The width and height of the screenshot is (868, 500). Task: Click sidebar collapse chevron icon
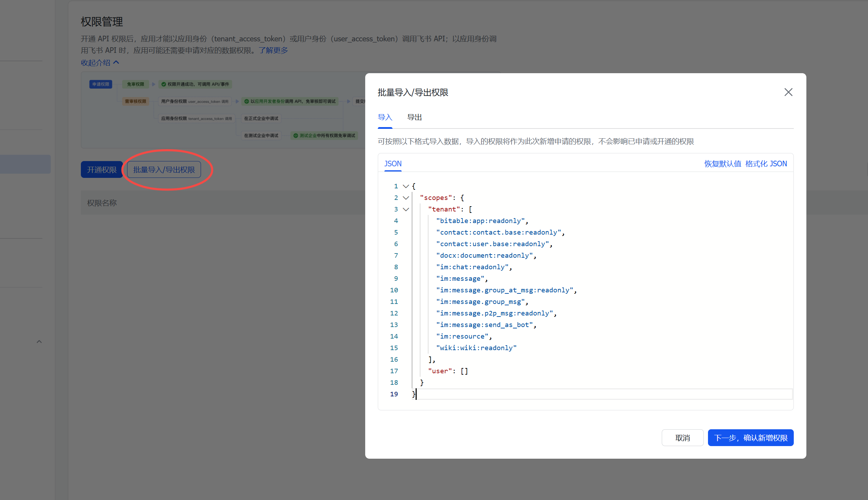39,341
